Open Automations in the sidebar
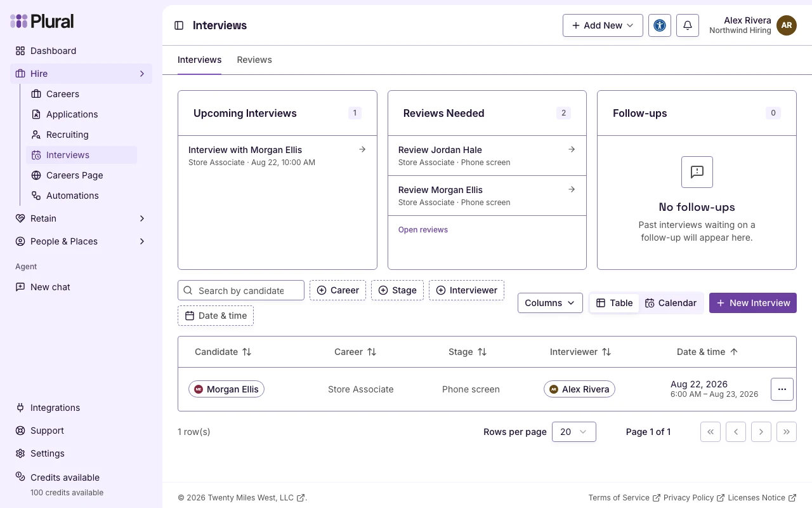 click(81, 196)
